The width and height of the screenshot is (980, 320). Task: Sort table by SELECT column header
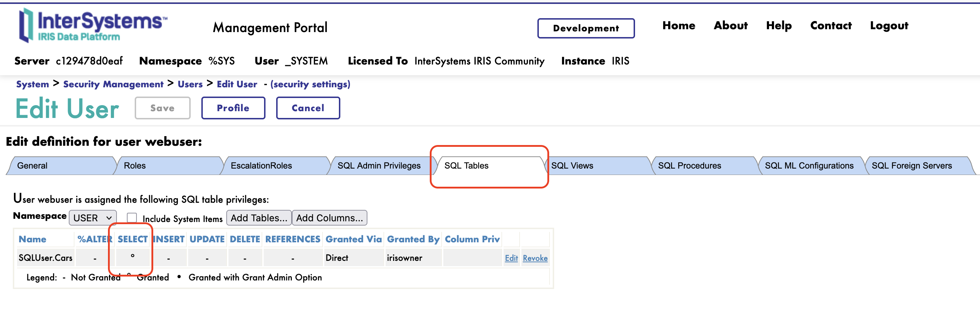point(133,239)
